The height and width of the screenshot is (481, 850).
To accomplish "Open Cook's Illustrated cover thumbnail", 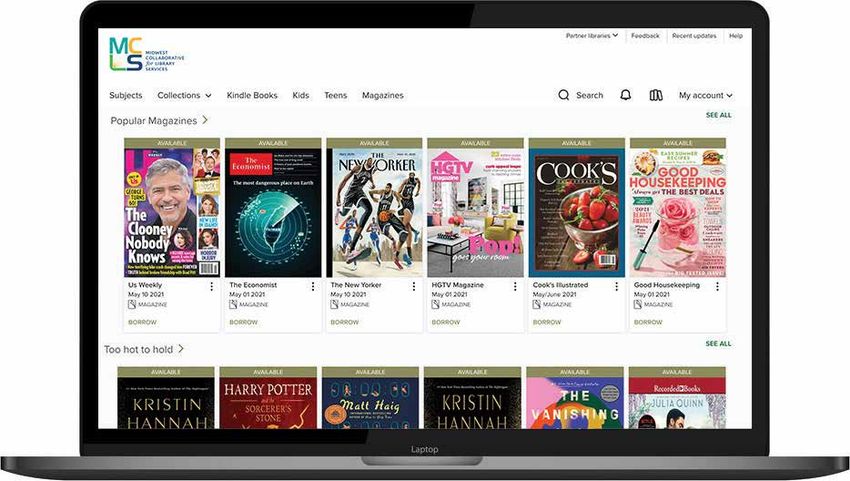I will [577, 213].
